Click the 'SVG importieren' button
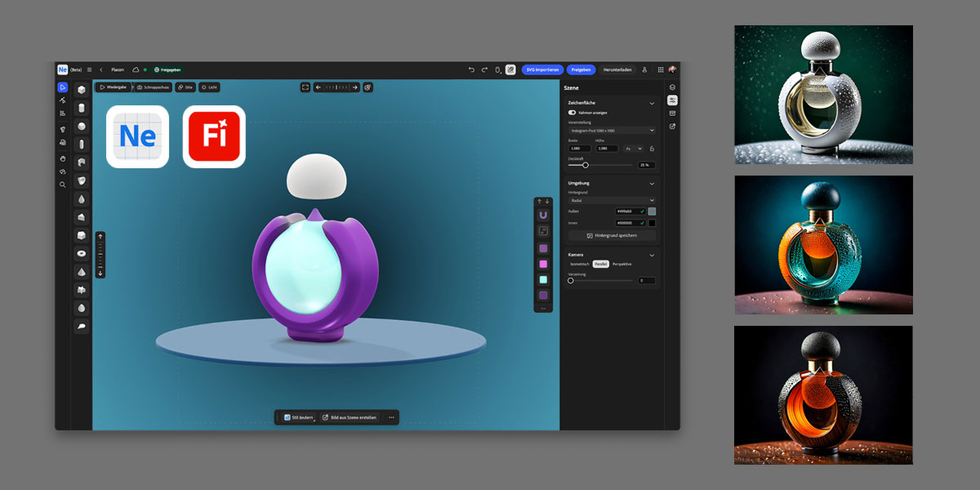 (542, 70)
